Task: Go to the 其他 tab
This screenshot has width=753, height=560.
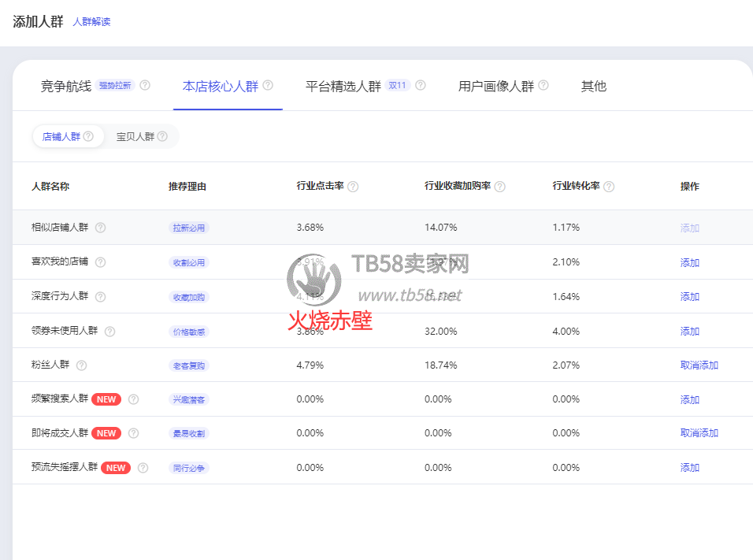Action: click(x=594, y=86)
